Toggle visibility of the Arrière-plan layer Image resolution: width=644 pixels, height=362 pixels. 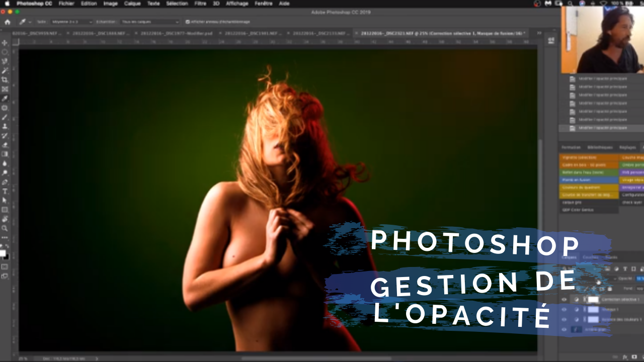tap(564, 330)
